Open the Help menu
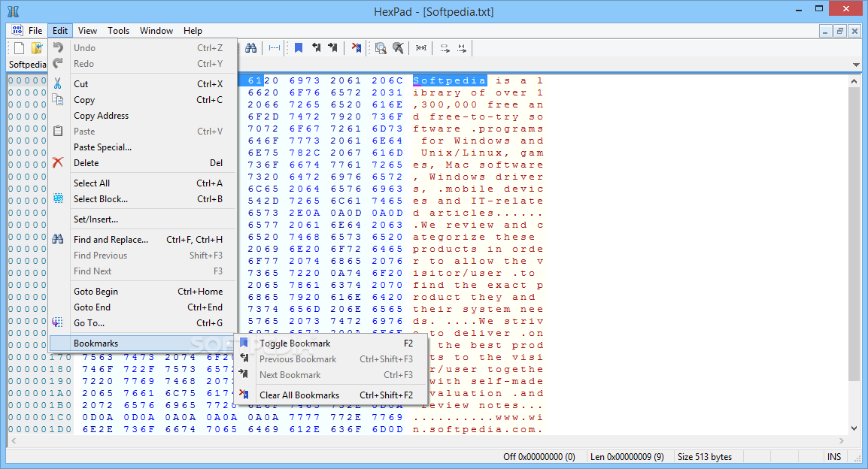This screenshot has height=469, width=868. pyautogui.click(x=193, y=30)
